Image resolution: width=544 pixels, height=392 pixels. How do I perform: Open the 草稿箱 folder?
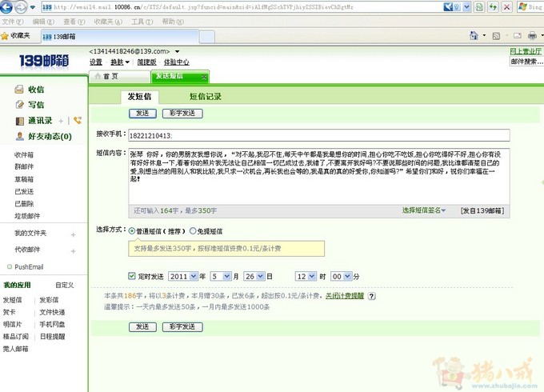pos(24,179)
